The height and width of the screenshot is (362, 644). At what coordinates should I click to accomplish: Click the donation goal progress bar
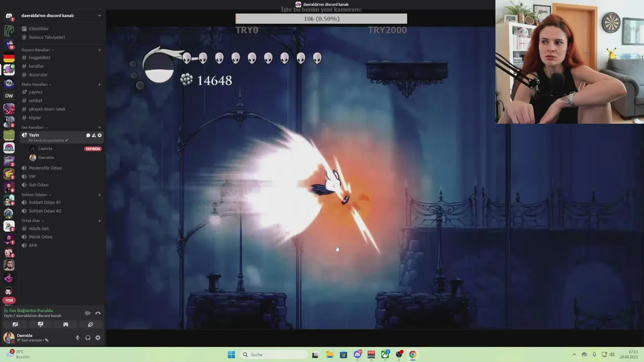click(x=321, y=19)
